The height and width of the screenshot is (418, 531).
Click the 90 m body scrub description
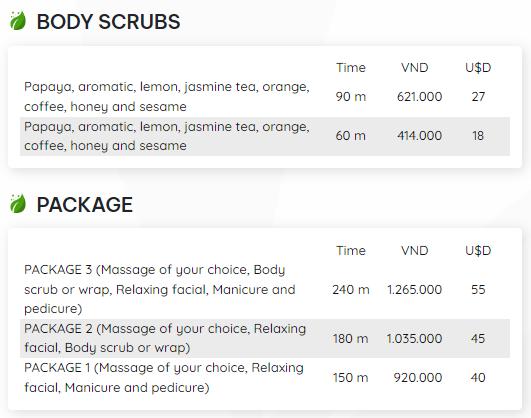pos(167,97)
